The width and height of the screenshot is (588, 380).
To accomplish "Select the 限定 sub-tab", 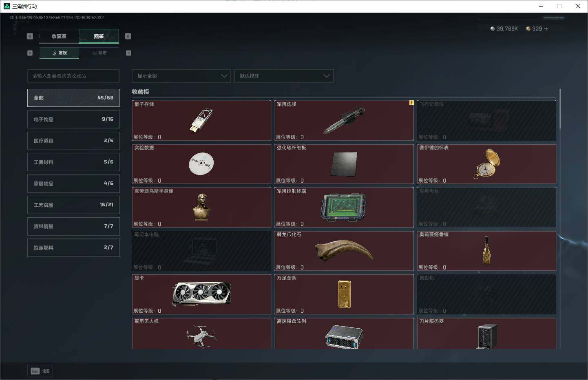I will coord(99,53).
